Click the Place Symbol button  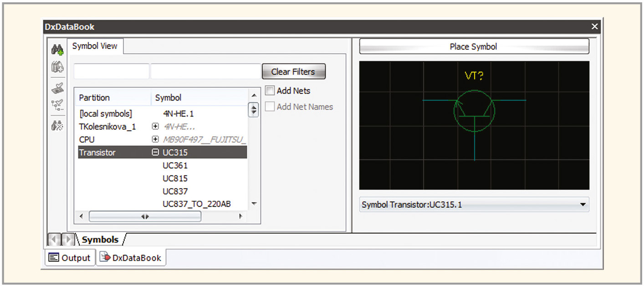(474, 46)
